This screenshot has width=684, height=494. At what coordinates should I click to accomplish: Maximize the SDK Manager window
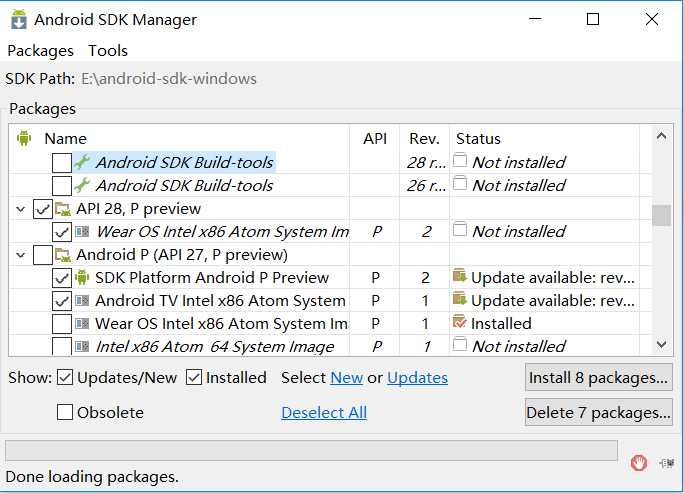coord(593,19)
